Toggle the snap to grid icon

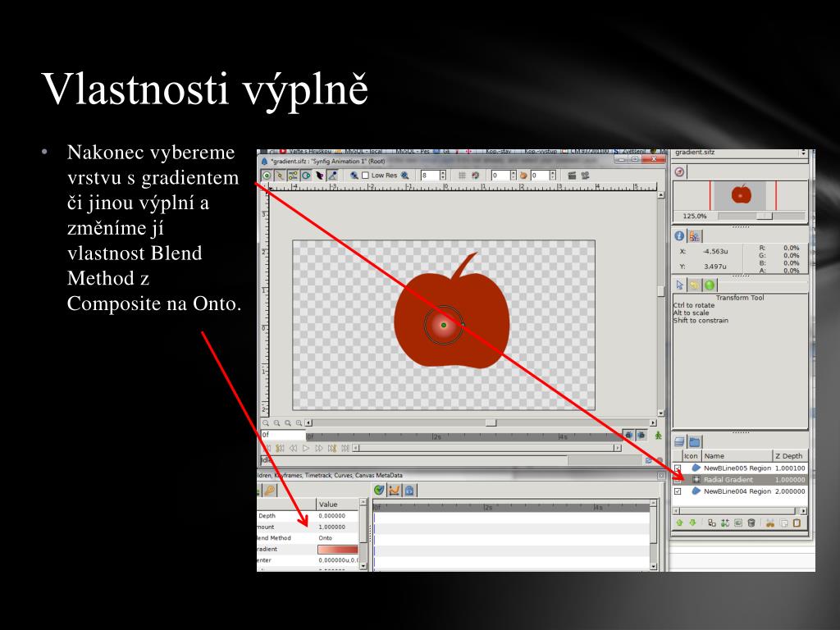tap(475, 176)
